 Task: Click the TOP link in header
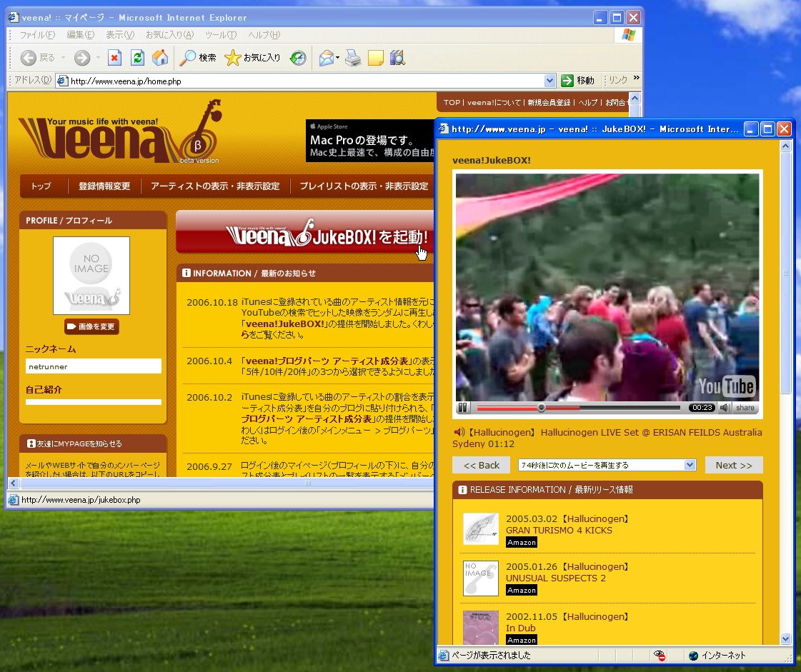[x=452, y=102]
